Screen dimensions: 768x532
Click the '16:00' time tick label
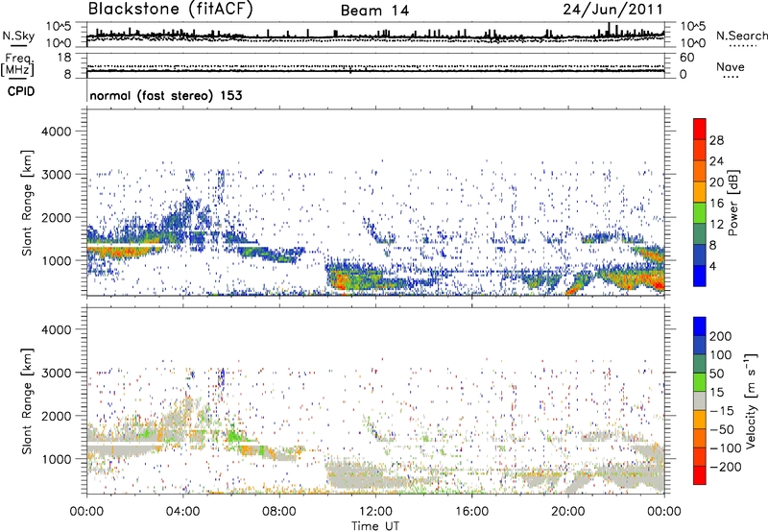click(471, 512)
